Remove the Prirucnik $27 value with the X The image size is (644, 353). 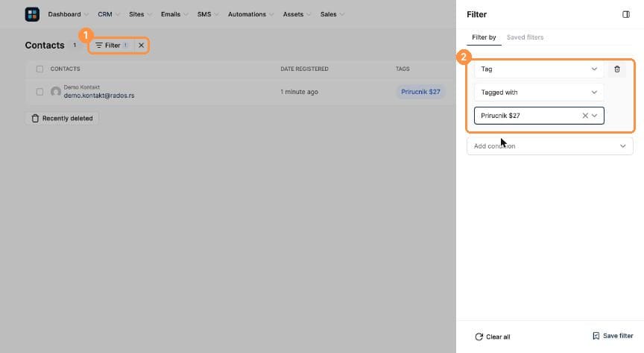[x=585, y=116]
